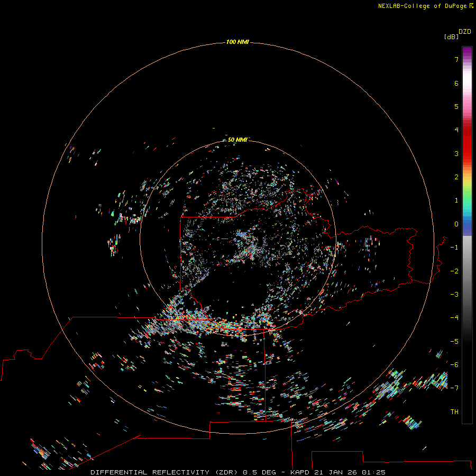Image resolution: width=476 pixels, height=476 pixels.
Task: Click the purple top of the color bar
Action: coord(467,52)
